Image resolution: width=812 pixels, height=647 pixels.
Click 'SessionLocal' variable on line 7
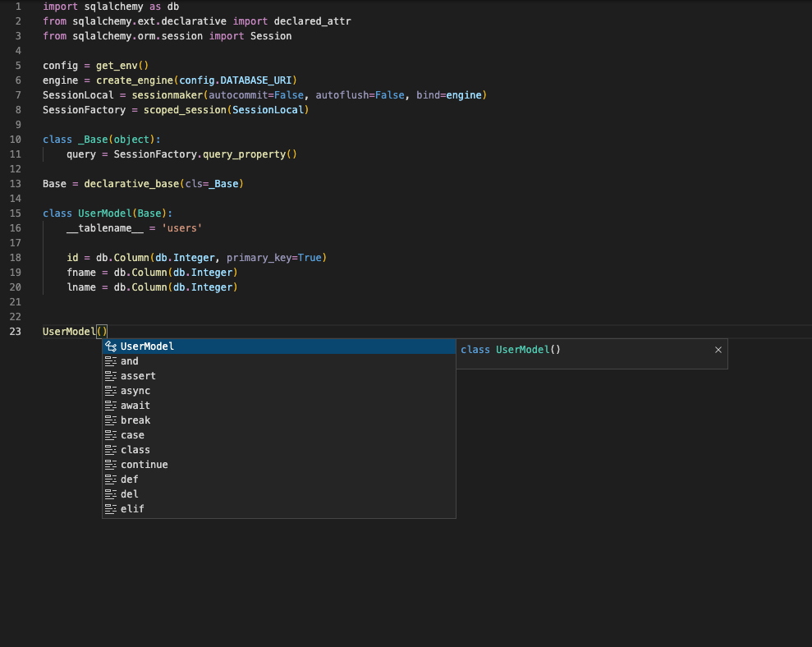coord(78,95)
